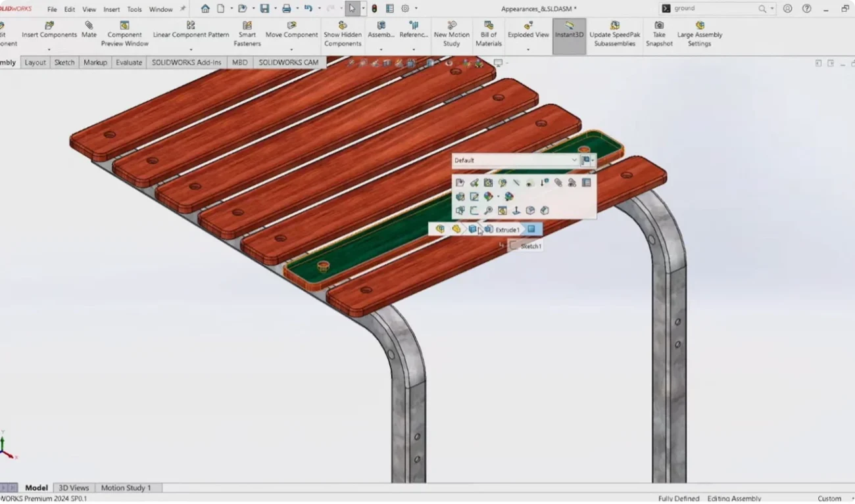The height and width of the screenshot is (504, 855).
Task: Open Bill of Materials
Action: 489,34
